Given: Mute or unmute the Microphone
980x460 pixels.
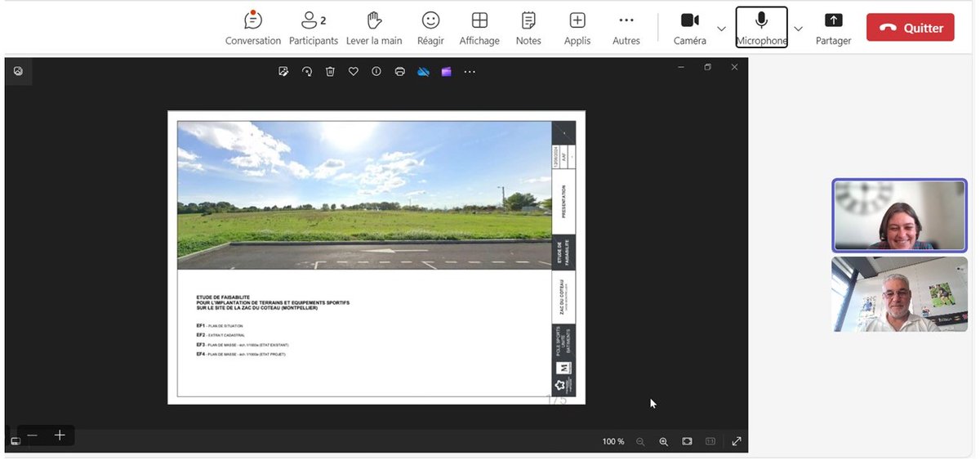Looking at the screenshot, I should click(761, 28).
